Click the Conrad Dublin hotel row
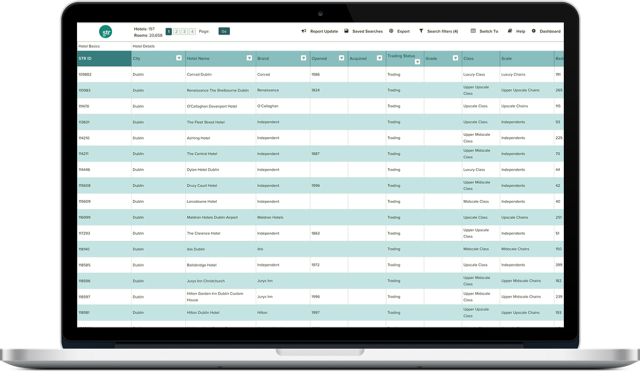This screenshot has height=372, width=640. coord(320,74)
